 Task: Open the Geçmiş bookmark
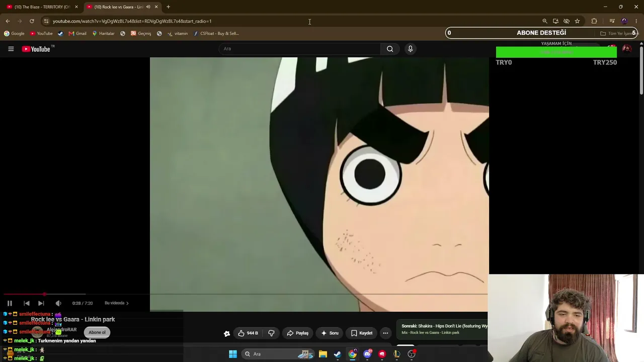141,33
